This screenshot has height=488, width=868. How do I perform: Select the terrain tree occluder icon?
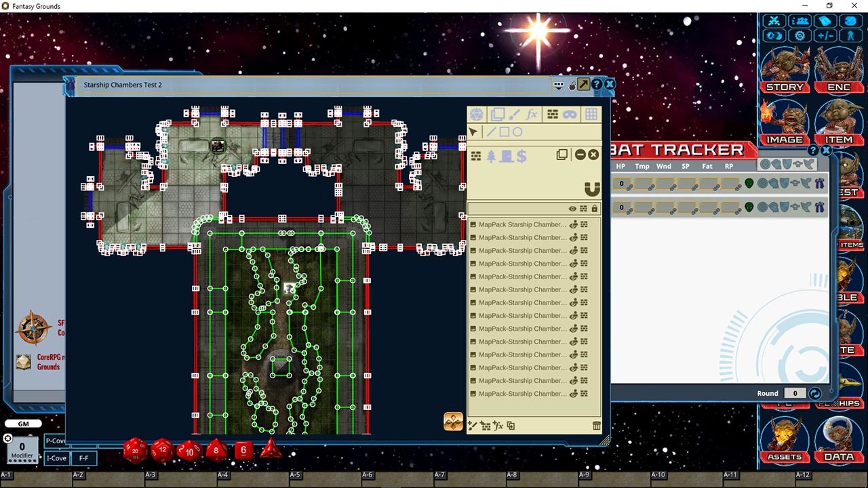[x=492, y=156]
